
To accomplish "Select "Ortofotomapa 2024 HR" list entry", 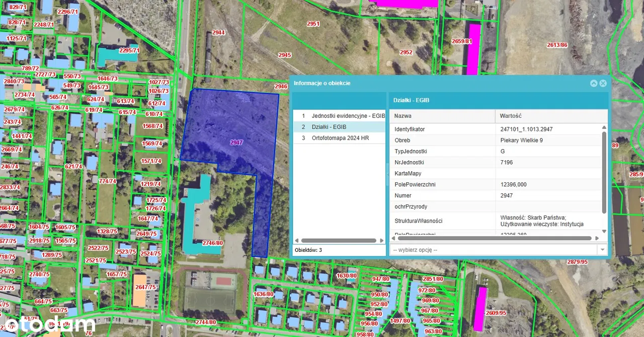I will [x=340, y=138].
